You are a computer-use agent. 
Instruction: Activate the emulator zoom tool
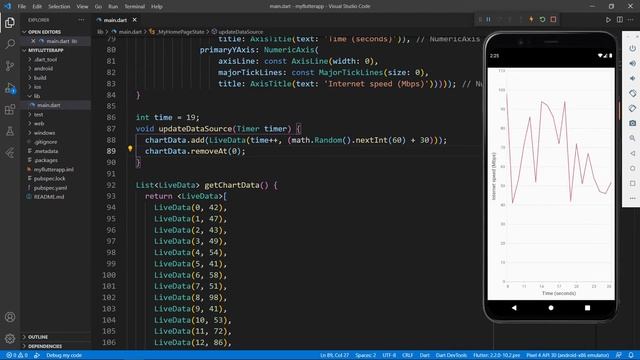click(632, 138)
